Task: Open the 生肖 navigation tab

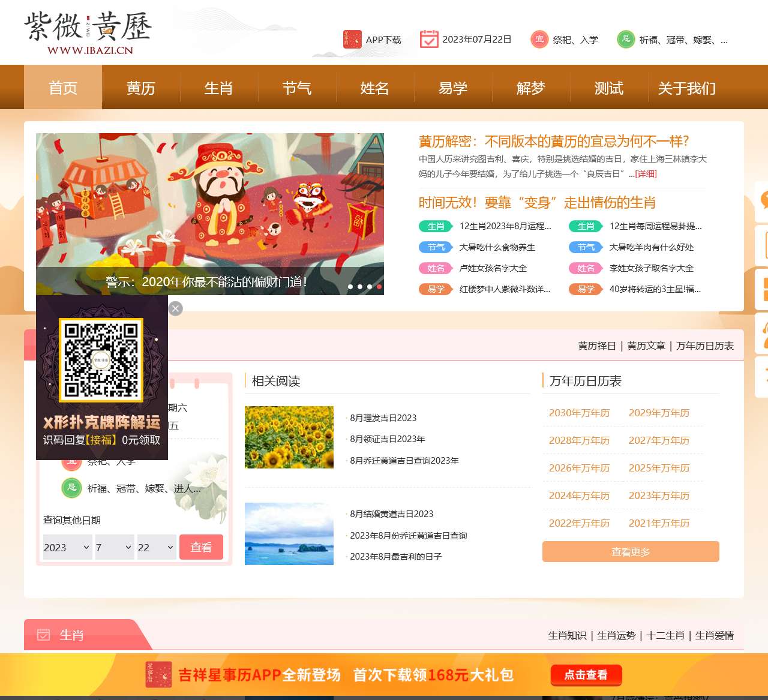Action: 219,88
